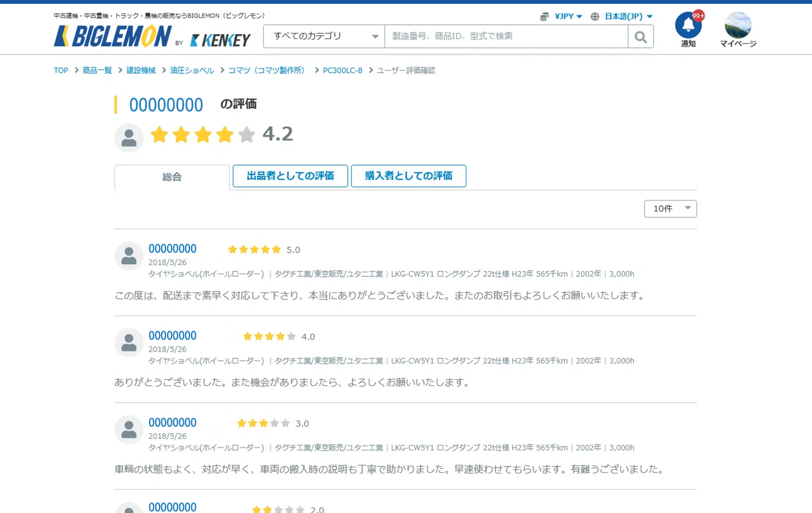Expand the 日本語(JP) language dropdown
This screenshot has height=513, width=812.
(x=627, y=17)
